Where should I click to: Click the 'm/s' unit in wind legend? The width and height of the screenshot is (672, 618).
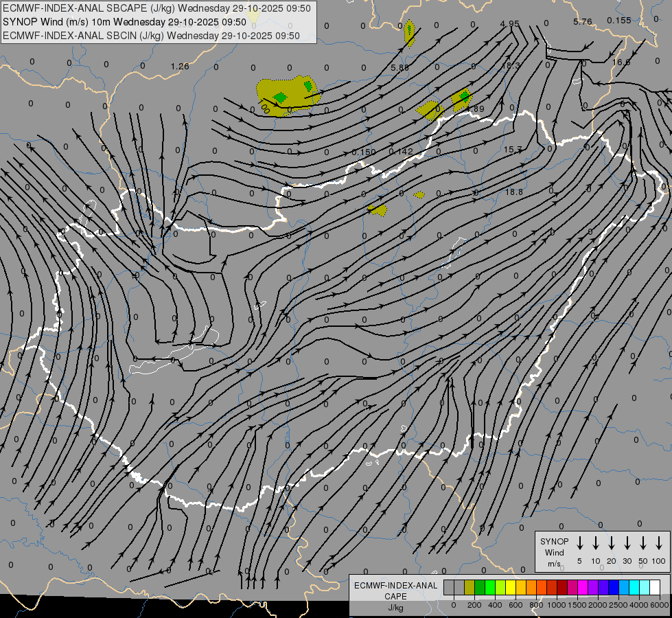click(x=554, y=564)
